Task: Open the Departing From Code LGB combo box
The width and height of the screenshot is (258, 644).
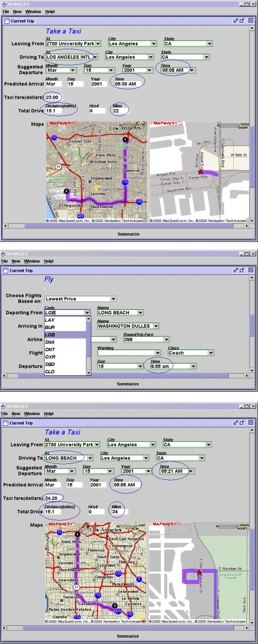Action: 87,313
